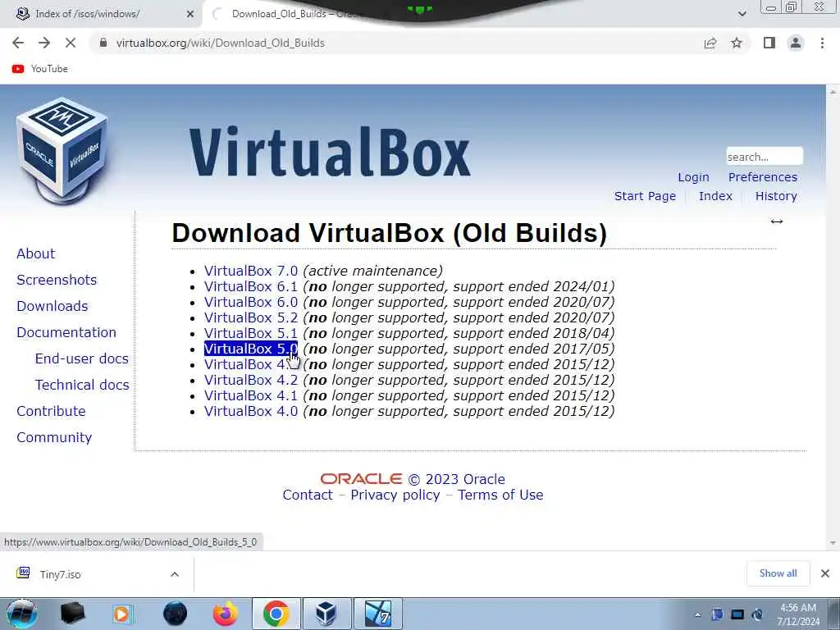Image resolution: width=840 pixels, height=630 pixels.
Task: Show hidden system tray icons
Action: pyautogui.click(x=697, y=614)
